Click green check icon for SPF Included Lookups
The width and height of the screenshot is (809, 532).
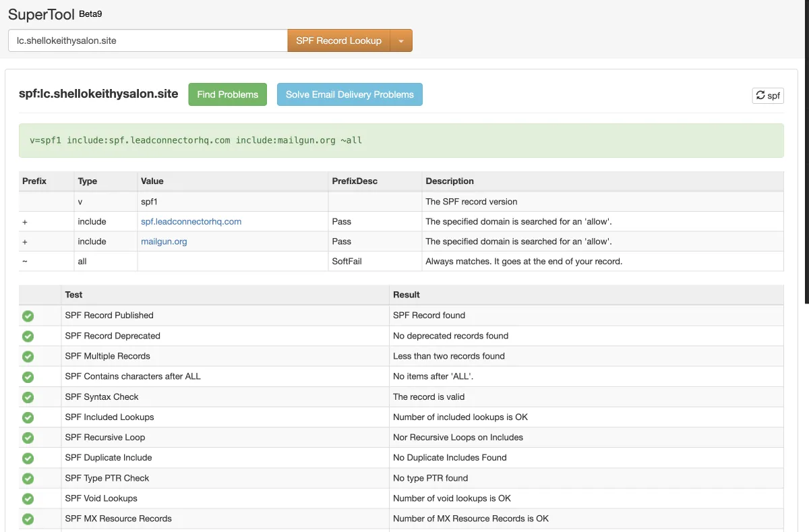point(28,417)
